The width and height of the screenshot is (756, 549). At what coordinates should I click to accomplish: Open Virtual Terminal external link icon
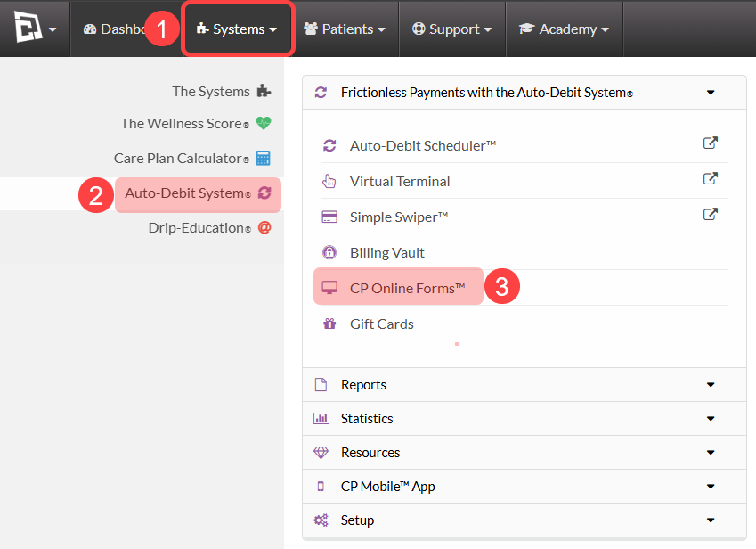pyautogui.click(x=711, y=178)
